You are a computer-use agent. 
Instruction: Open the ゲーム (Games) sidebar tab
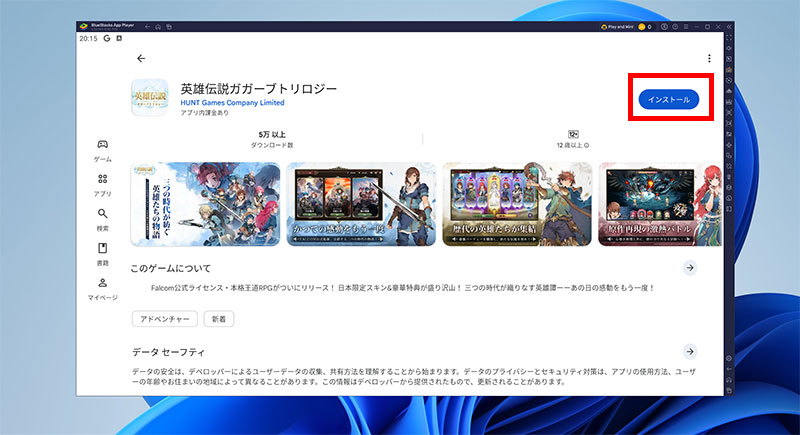(103, 149)
